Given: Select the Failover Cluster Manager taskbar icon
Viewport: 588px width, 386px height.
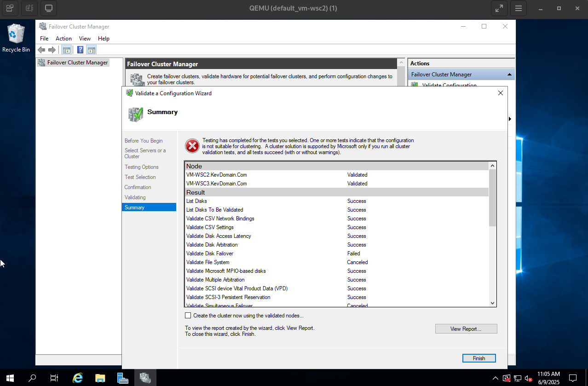Looking at the screenshot, I should [x=145, y=378].
